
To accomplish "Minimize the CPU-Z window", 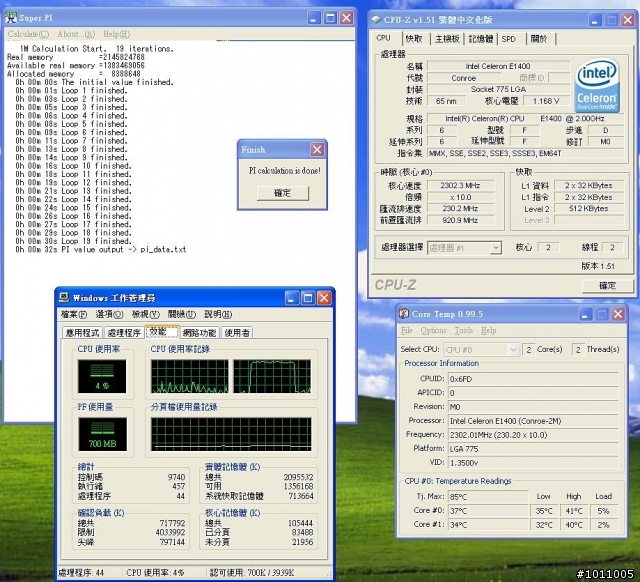I will click(595, 20).
